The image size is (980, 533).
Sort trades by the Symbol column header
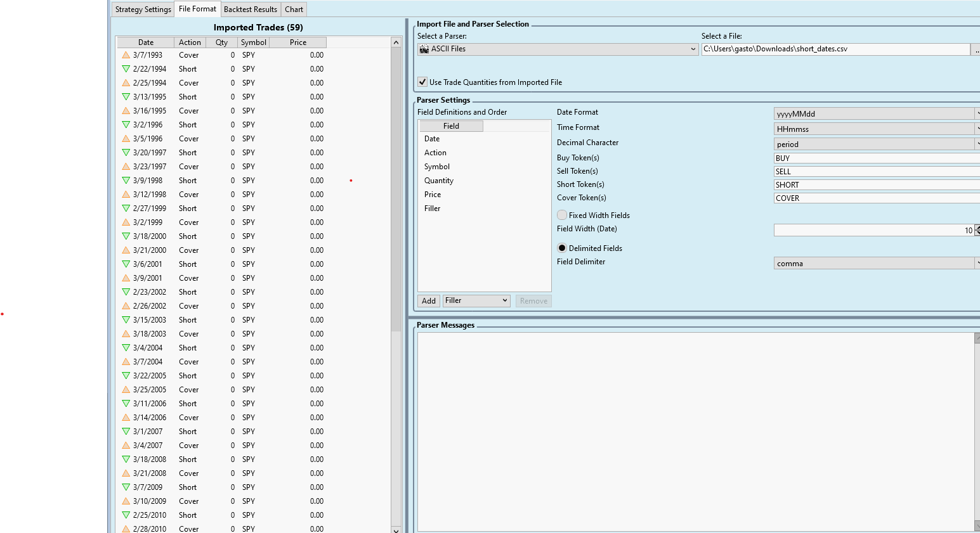(x=254, y=42)
